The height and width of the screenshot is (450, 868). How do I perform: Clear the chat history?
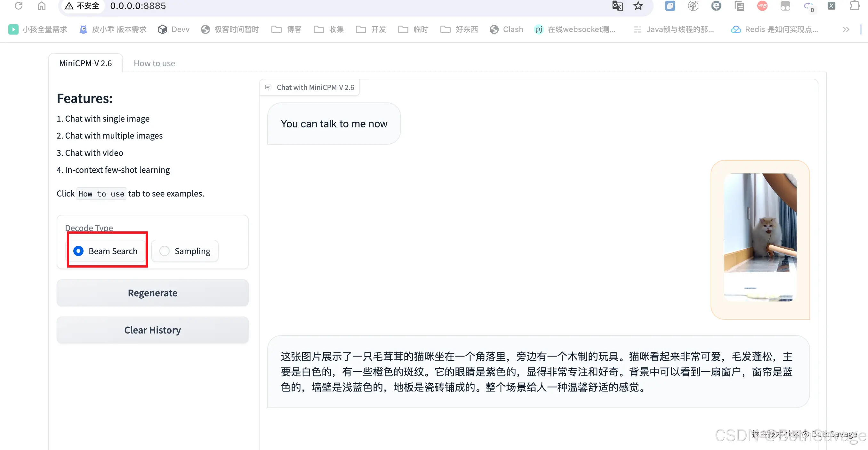coord(152,330)
